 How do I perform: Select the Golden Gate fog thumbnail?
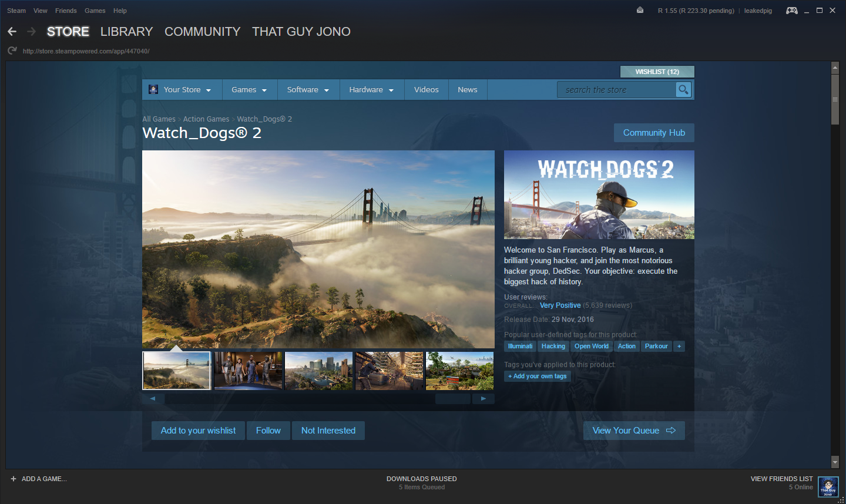[x=177, y=371]
